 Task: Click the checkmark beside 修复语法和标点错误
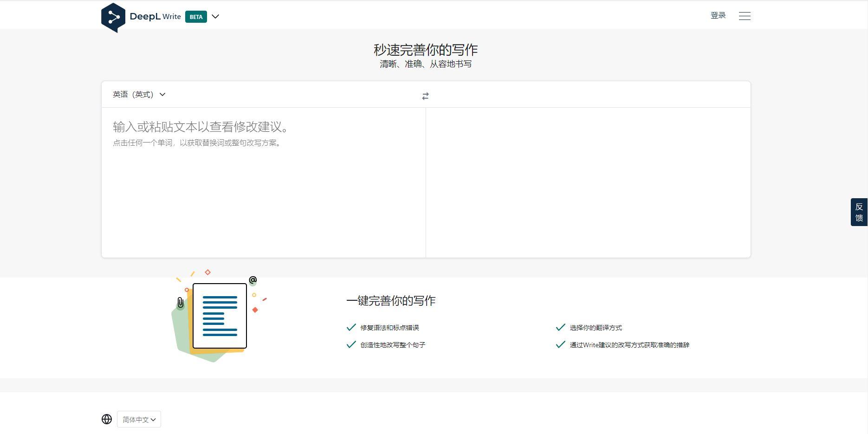click(351, 327)
